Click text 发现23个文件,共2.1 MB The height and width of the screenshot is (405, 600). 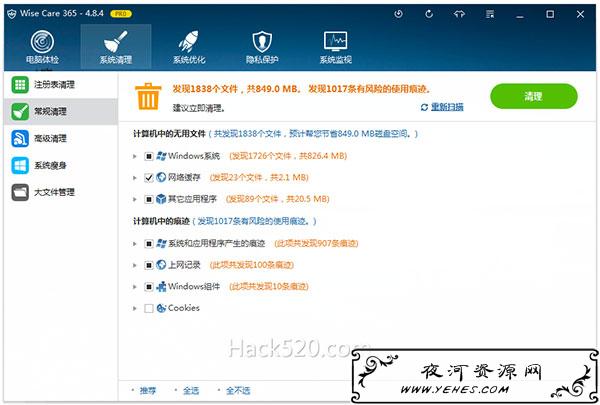tap(259, 178)
